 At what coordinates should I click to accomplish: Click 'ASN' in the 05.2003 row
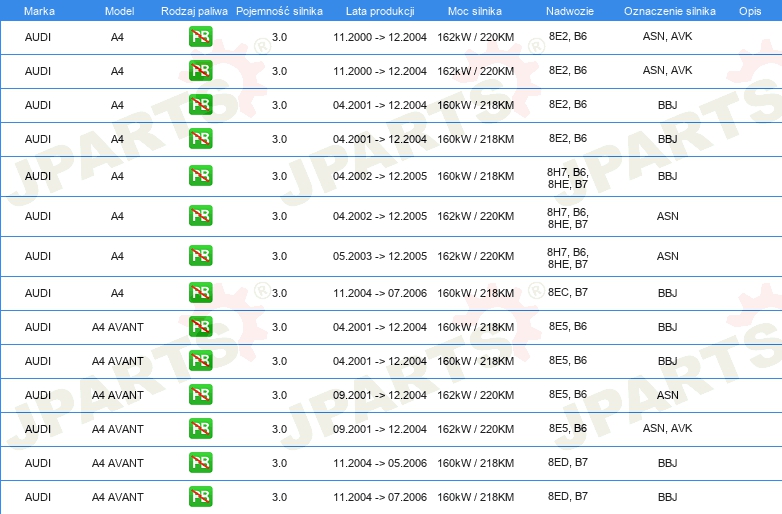[667, 256]
